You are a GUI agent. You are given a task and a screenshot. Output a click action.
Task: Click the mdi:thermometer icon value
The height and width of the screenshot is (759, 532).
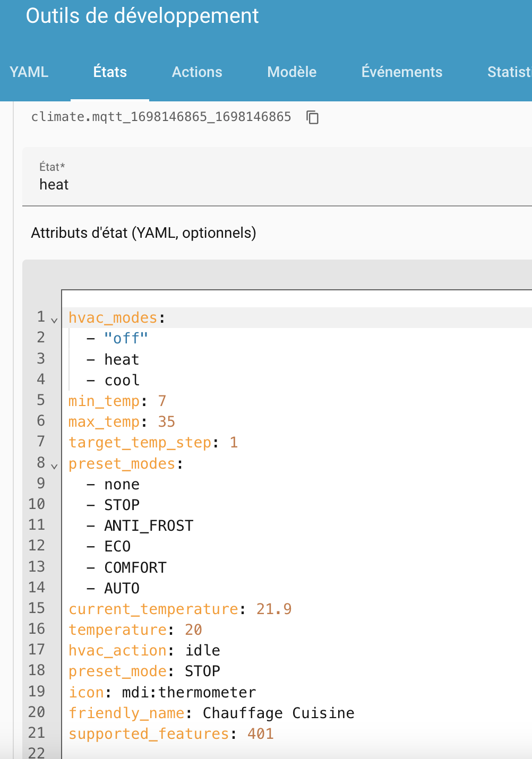188,692
